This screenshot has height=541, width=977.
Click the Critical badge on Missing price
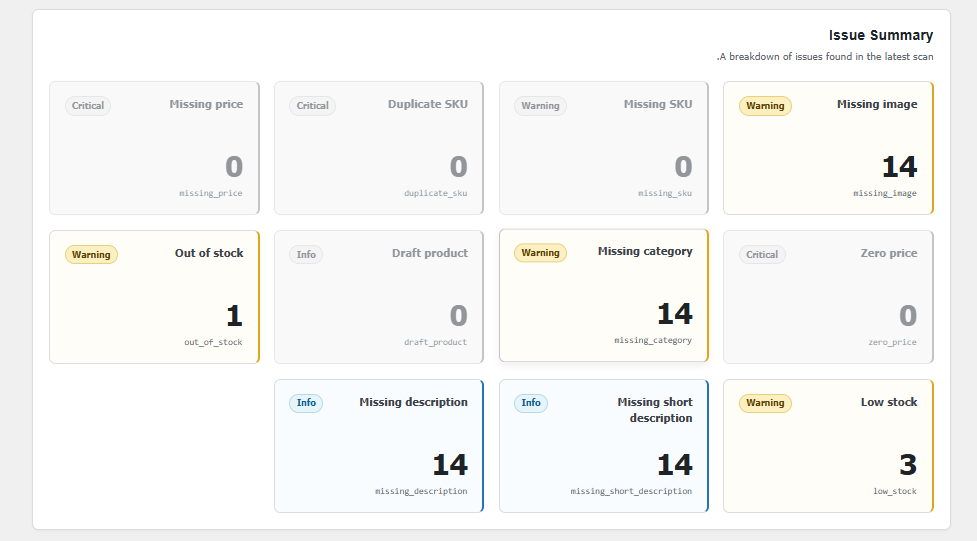pos(88,106)
